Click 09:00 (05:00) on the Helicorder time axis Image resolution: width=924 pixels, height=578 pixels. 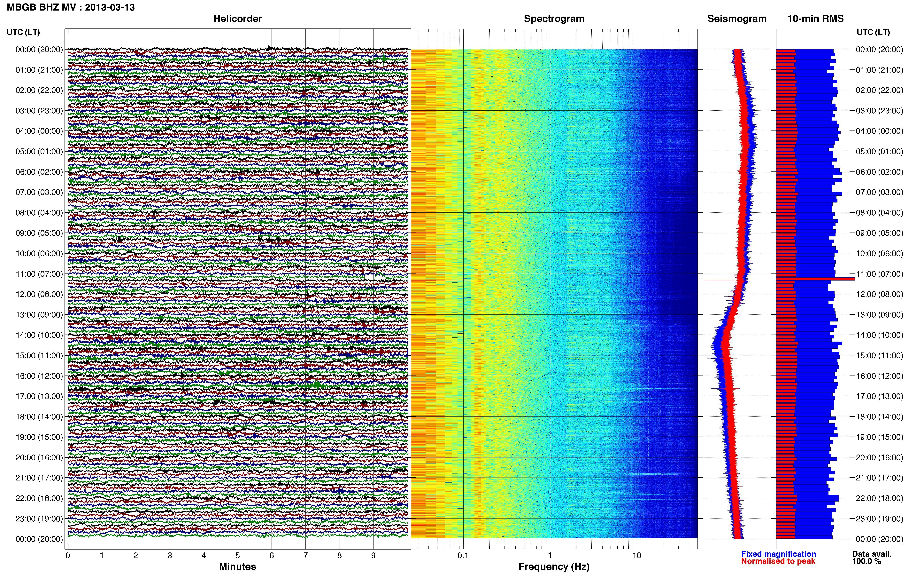click(x=39, y=233)
